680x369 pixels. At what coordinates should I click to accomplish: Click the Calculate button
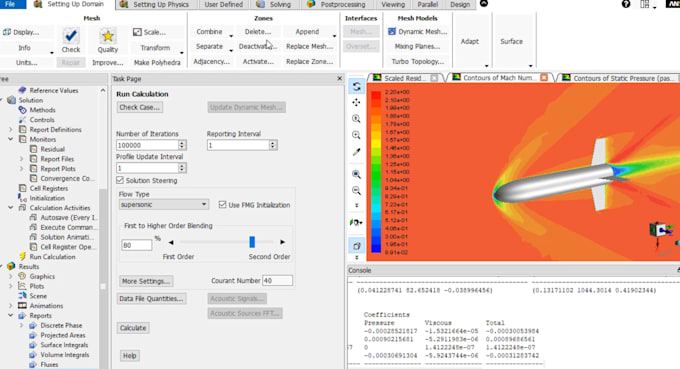pos(133,328)
